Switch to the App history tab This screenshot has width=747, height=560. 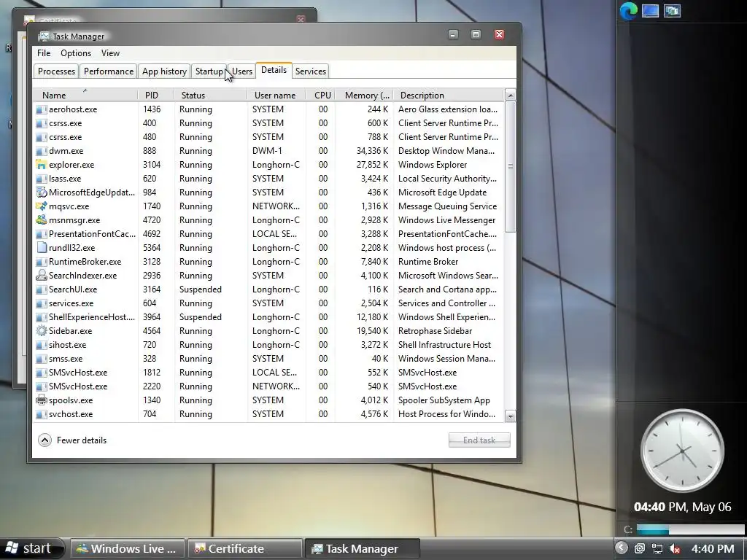(164, 71)
